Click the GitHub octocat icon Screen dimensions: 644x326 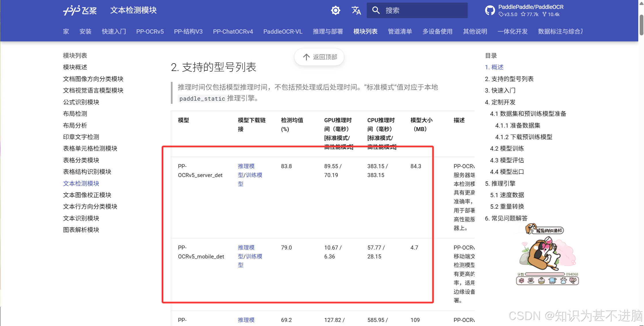tap(490, 11)
